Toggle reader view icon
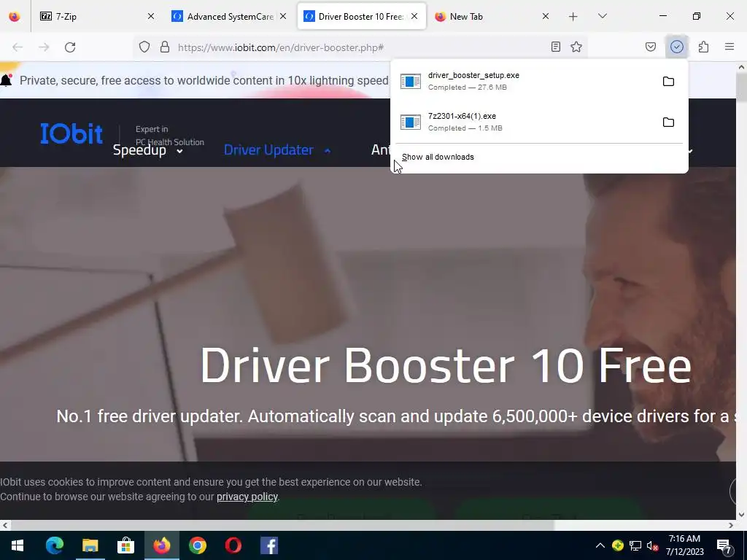The width and height of the screenshot is (747, 560). click(555, 47)
